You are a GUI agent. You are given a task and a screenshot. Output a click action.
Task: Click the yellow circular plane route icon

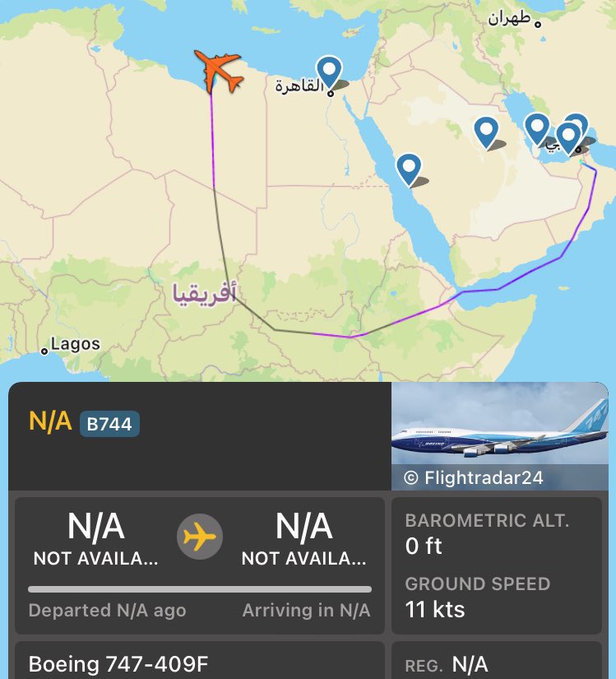pos(200,537)
